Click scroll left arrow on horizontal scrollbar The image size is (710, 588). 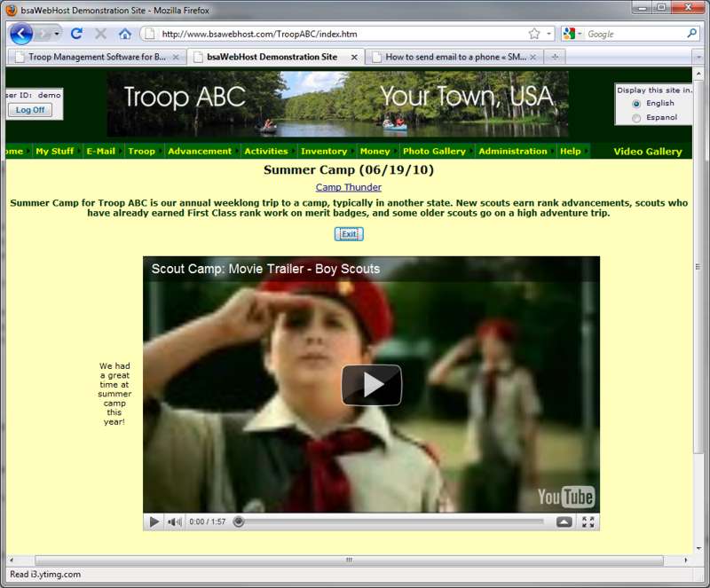[x=12, y=561]
